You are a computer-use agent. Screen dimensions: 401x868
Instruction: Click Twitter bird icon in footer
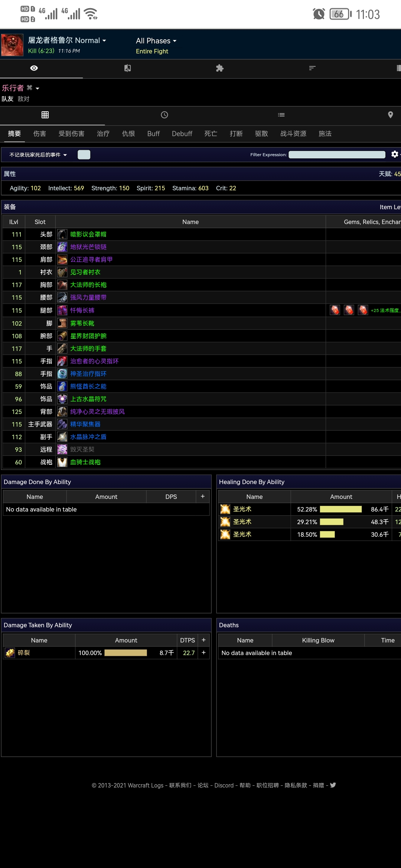coord(333,785)
